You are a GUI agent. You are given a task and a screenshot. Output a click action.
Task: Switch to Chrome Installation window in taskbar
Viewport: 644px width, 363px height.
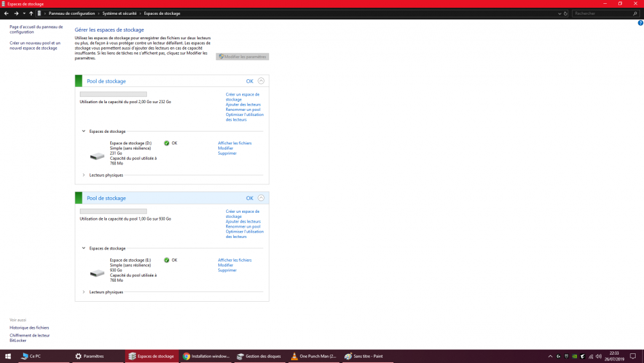[207, 357]
